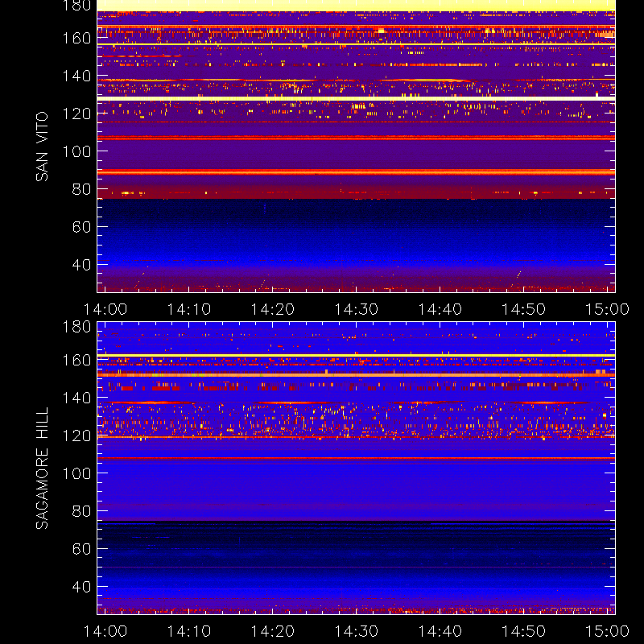This screenshot has height=644, width=644.
Task: Click the SAN VITO vertical axis title
Action: point(42,147)
